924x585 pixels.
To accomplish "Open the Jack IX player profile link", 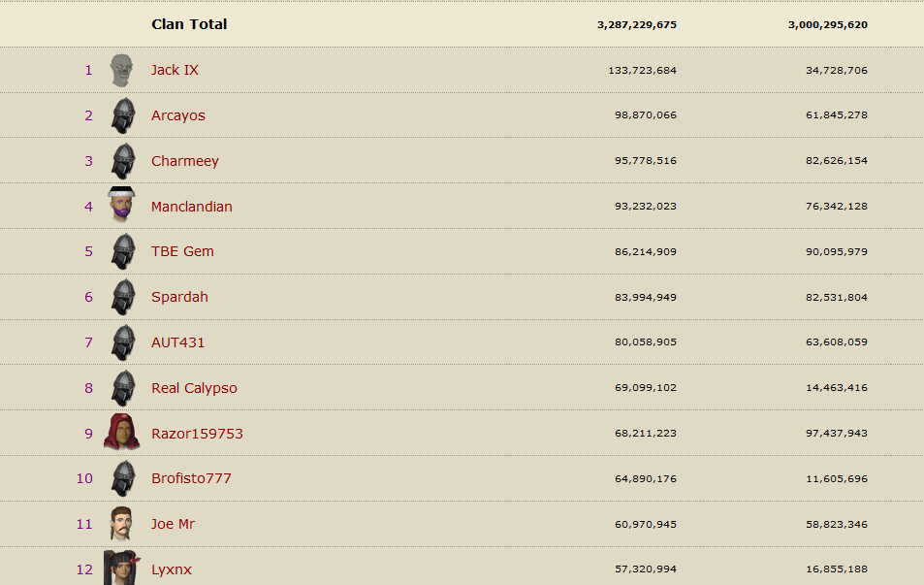I will (x=175, y=70).
